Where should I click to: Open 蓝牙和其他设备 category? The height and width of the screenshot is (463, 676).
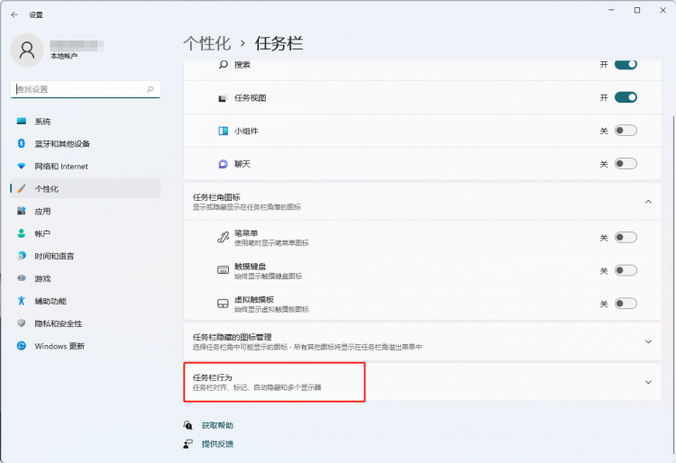point(85,144)
